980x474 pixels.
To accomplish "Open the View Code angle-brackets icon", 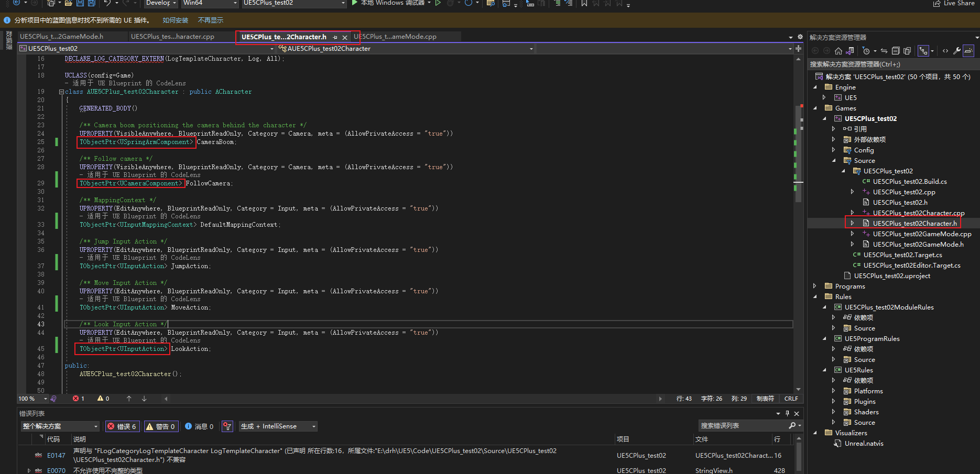I will coord(945,51).
